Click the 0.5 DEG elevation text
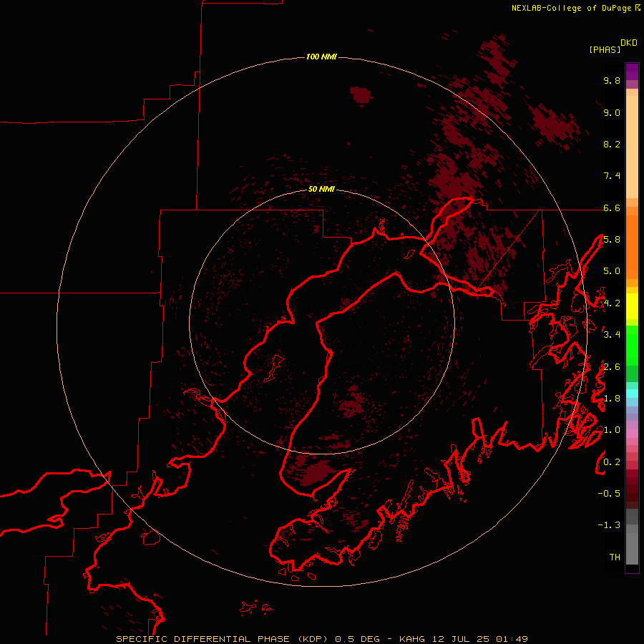 pyautogui.click(x=358, y=639)
